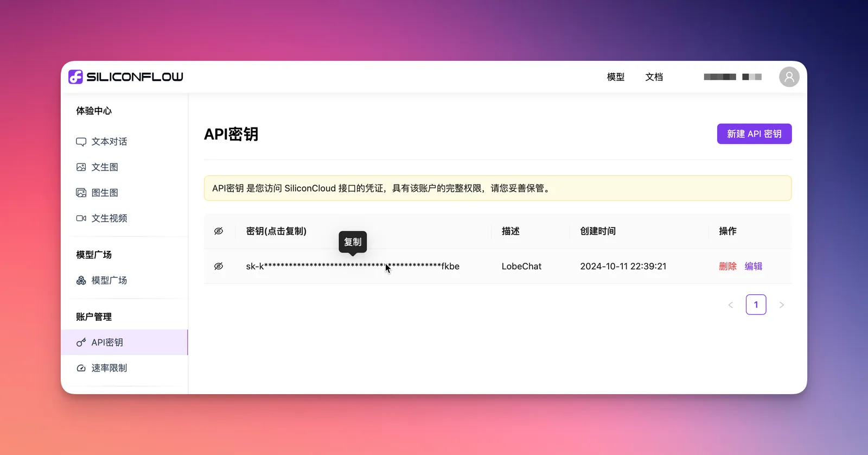Viewport: 868px width, 455px height.
Task: Open 模型广场 cubes icon
Action: pos(81,280)
